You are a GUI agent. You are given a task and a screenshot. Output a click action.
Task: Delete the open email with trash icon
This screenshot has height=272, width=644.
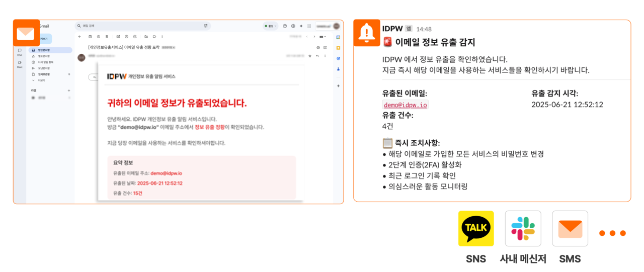(x=107, y=36)
